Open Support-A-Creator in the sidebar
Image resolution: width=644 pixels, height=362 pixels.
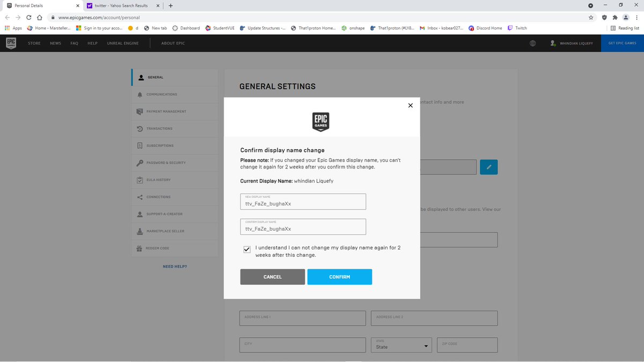pos(175,214)
